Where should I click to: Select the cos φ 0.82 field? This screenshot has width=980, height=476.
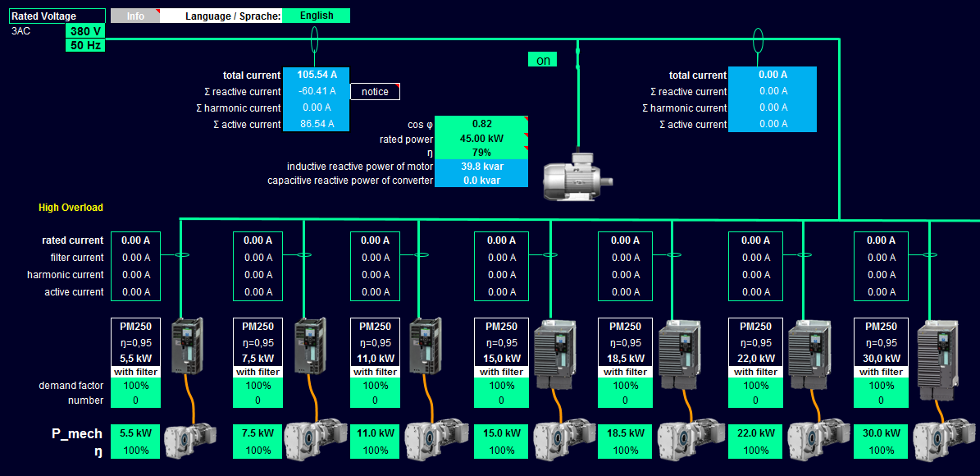click(481, 123)
